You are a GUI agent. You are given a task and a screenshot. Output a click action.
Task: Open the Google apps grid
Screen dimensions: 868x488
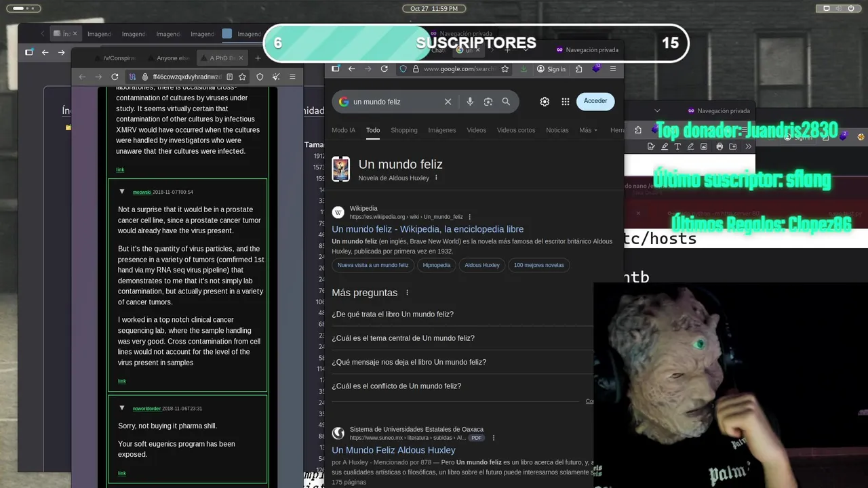pos(566,102)
